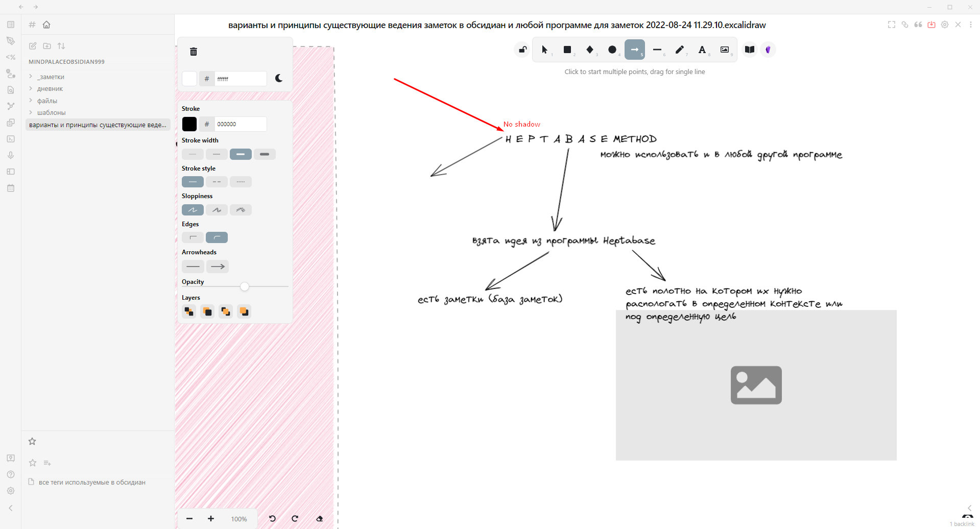Select the Diamond shape tool

pyautogui.click(x=590, y=50)
